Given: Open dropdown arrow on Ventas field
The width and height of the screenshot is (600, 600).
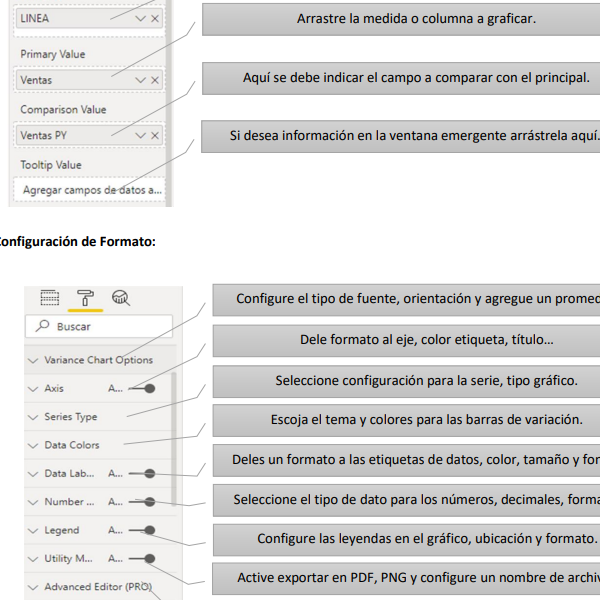Looking at the screenshot, I should pos(140,80).
